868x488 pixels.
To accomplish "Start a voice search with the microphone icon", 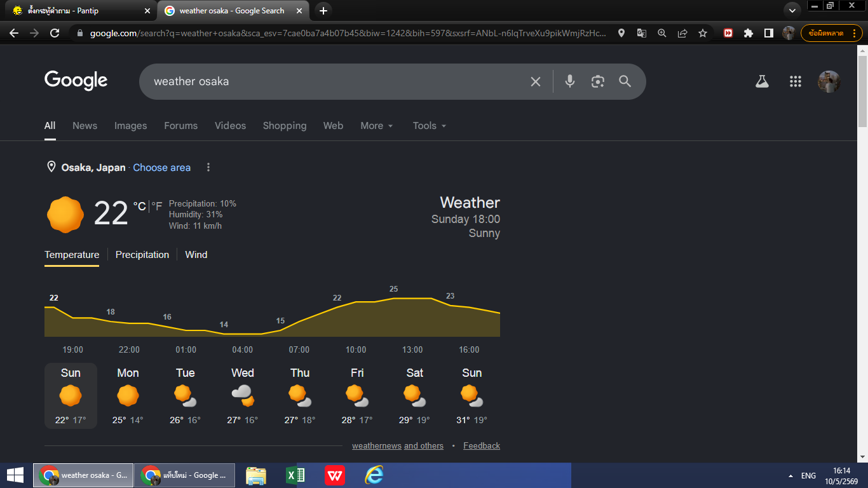I will [x=570, y=81].
